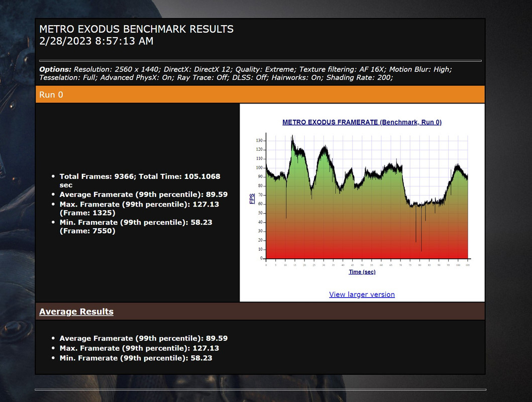Viewport: 532px width, 402px height.
Task: Click Average Framerate 89.59 in Run 0 list
Action: [x=144, y=194]
